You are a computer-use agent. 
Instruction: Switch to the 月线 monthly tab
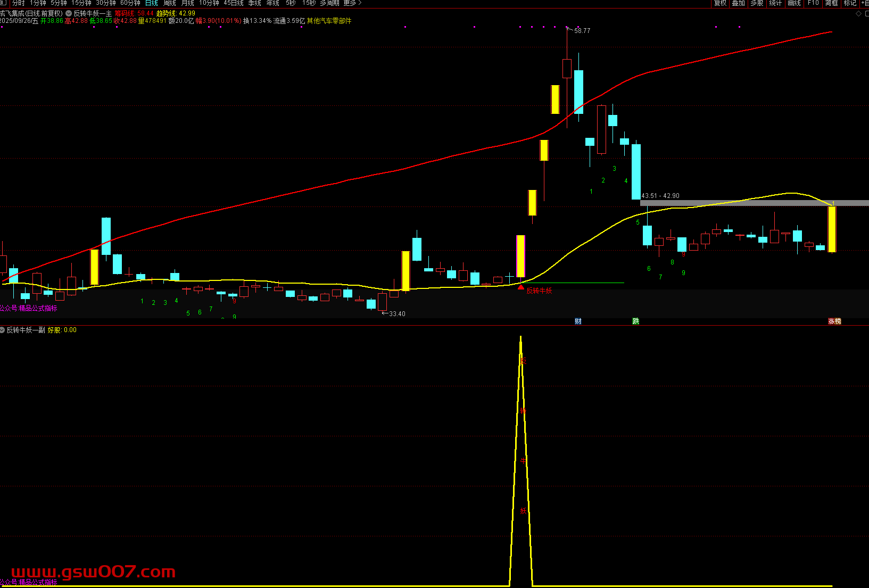tap(188, 3)
